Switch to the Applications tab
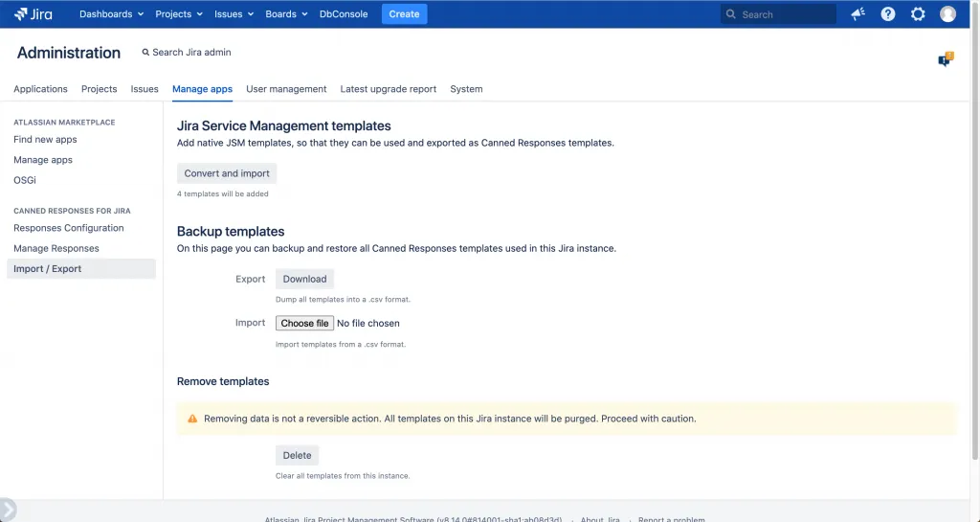980x522 pixels. point(40,89)
